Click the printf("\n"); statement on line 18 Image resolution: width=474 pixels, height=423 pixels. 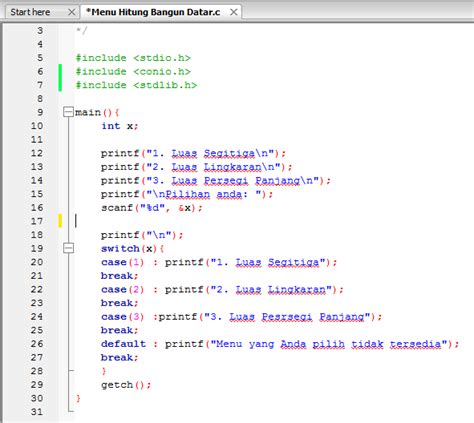coord(142,235)
